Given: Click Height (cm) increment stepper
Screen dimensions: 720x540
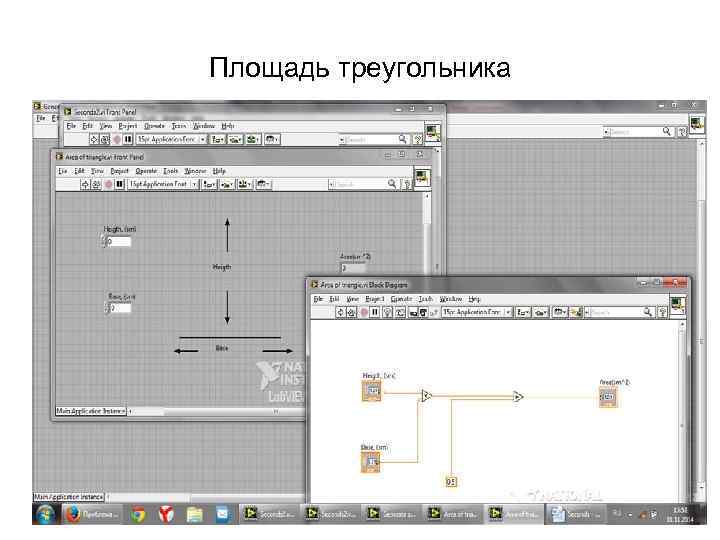Looking at the screenshot, I should click(103, 239).
